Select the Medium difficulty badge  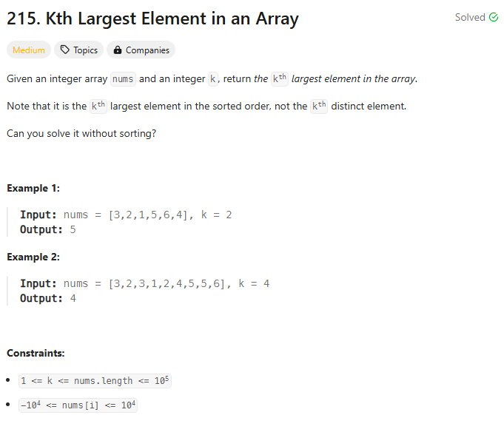point(29,50)
